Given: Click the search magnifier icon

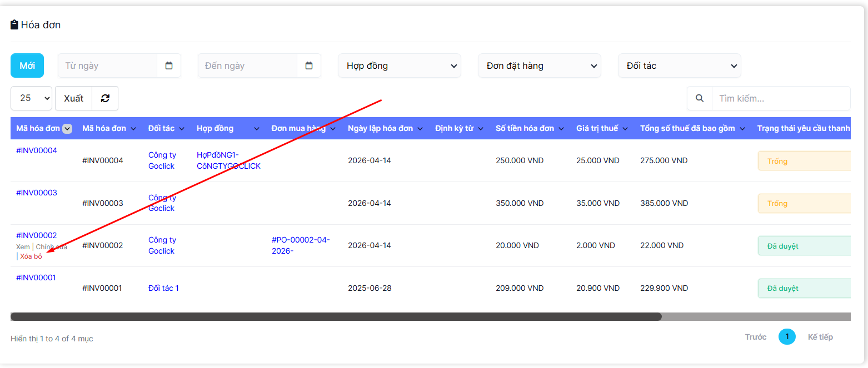Looking at the screenshot, I should pos(699,98).
